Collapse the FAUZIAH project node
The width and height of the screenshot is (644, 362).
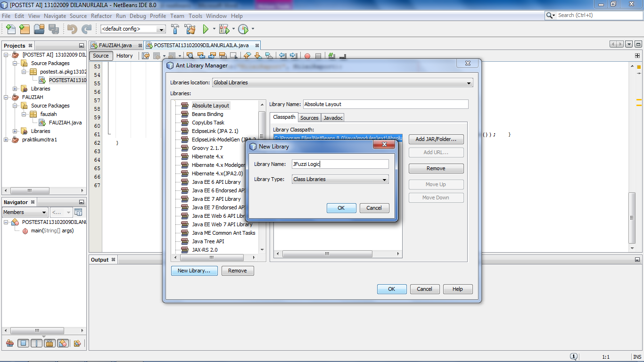pyautogui.click(x=6, y=97)
